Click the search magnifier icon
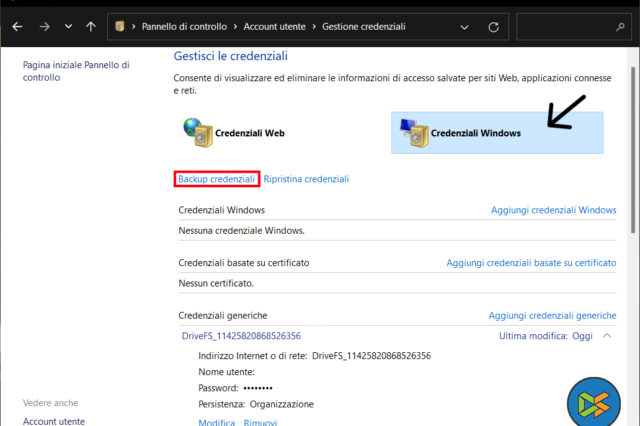 (x=620, y=27)
